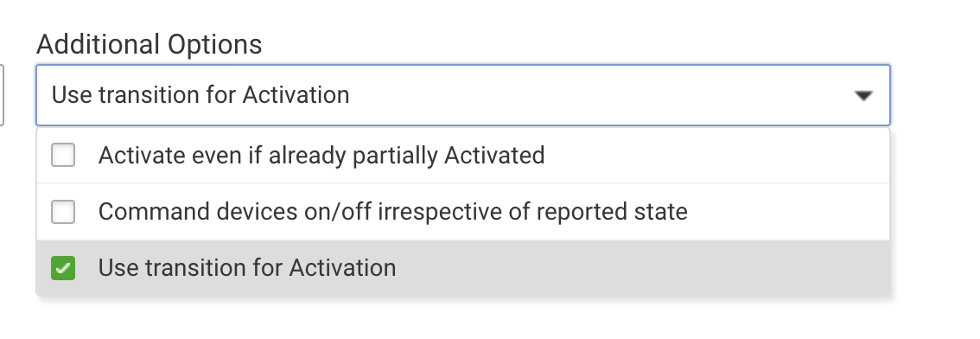This screenshot has height=339, width=980.
Task: Uncheck the green 'Use transition for Activation' checkbox
Action: pos(63,268)
